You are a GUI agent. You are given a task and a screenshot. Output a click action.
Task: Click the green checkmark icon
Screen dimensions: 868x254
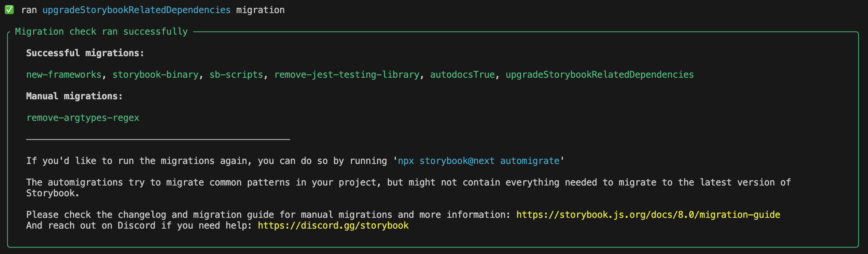[x=9, y=10]
